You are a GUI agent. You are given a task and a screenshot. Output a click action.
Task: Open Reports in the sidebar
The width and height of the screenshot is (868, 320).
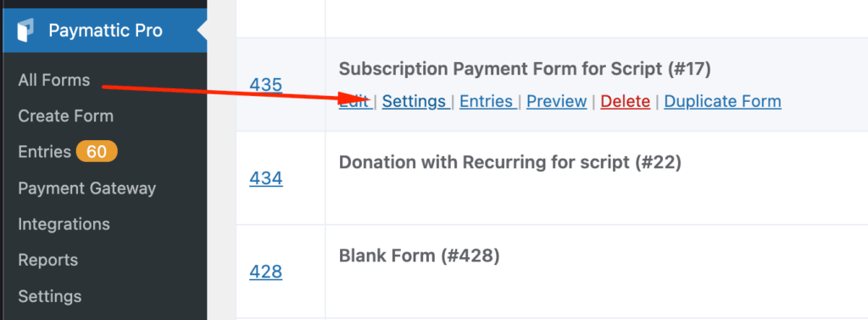(47, 260)
